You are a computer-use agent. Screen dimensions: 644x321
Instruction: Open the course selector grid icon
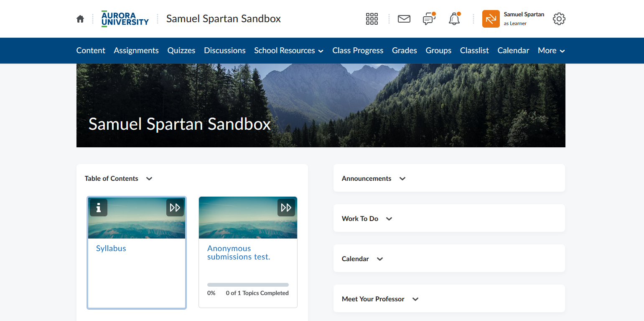coord(372,19)
